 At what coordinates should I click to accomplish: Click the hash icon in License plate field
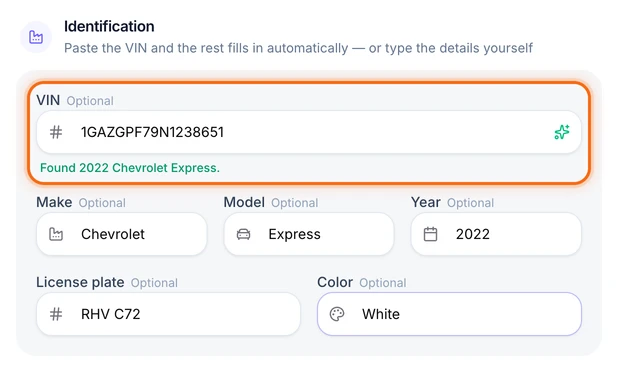(x=56, y=314)
